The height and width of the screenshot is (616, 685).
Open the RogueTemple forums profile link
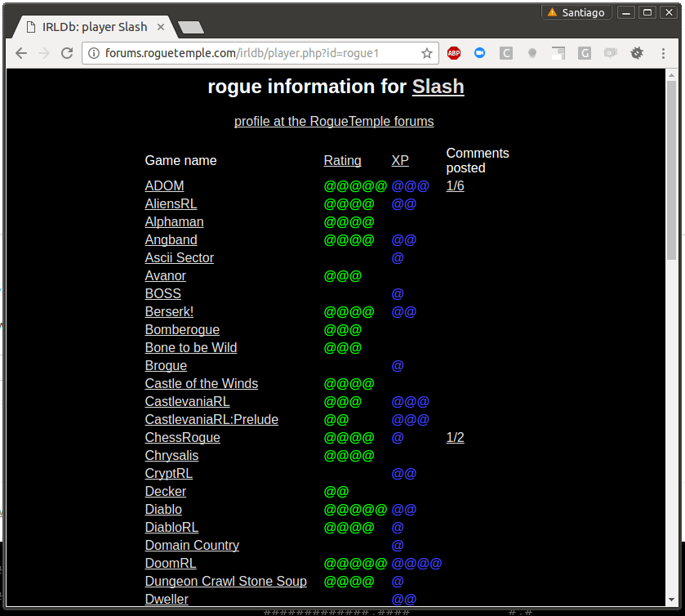click(334, 122)
